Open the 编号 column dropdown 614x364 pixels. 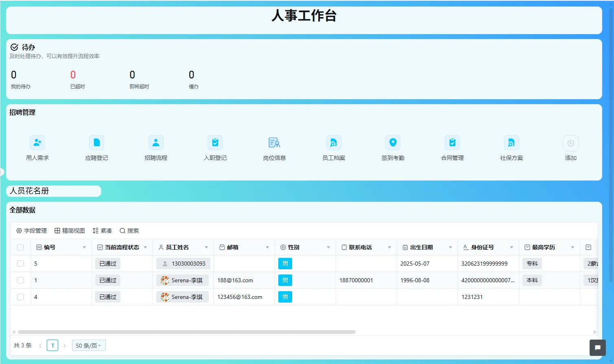point(84,247)
